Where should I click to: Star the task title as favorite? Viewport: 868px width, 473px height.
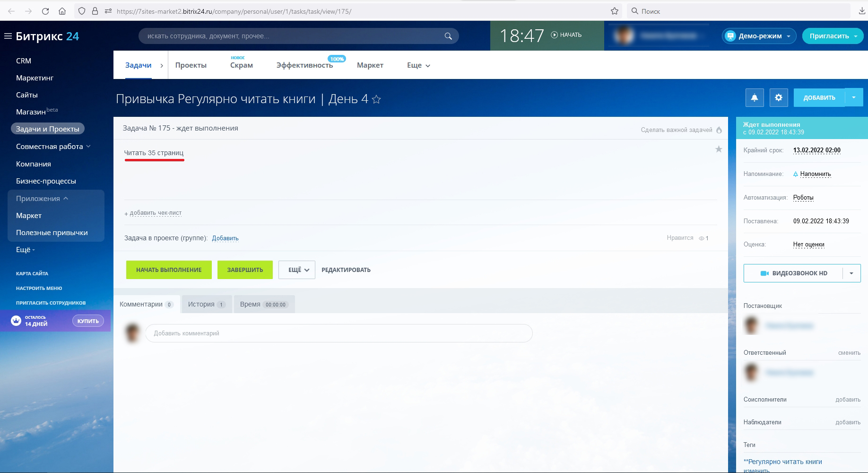(376, 99)
